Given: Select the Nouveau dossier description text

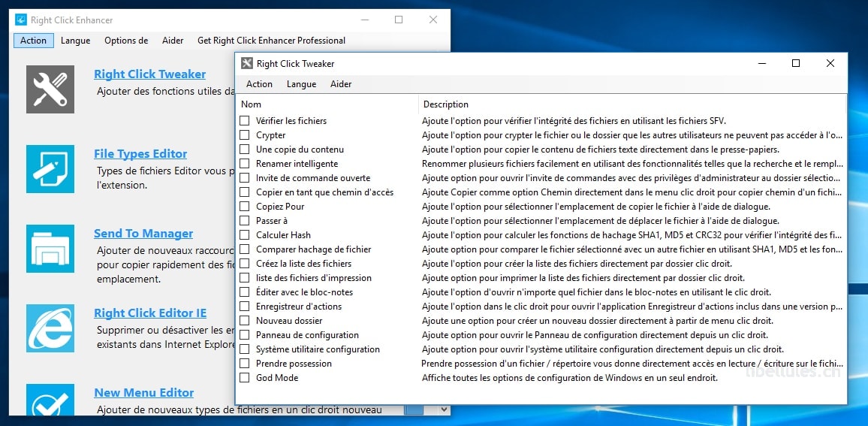Looking at the screenshot, I should [x=597, y=320].
